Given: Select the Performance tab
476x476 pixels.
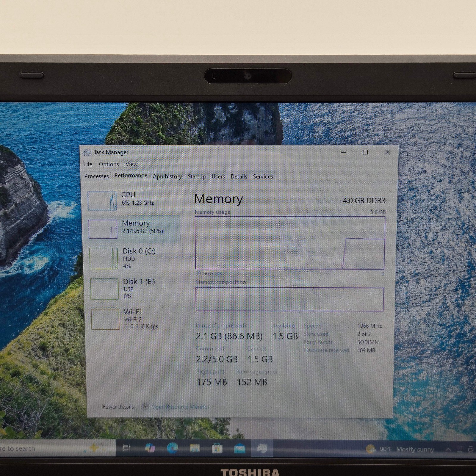Looking at the screenshot, I should pyautogui.click(x=131, y=176).
